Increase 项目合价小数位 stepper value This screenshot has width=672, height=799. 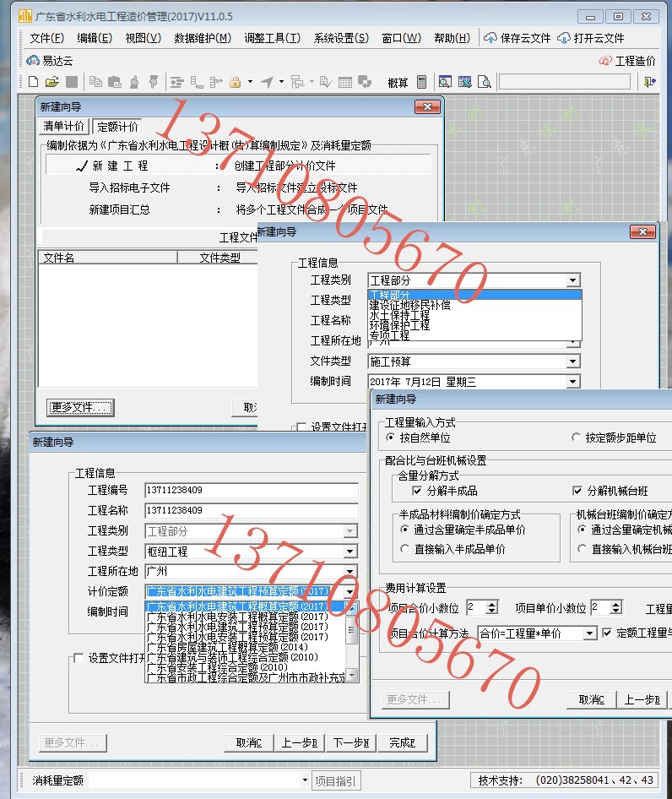[x=491, y=604]
